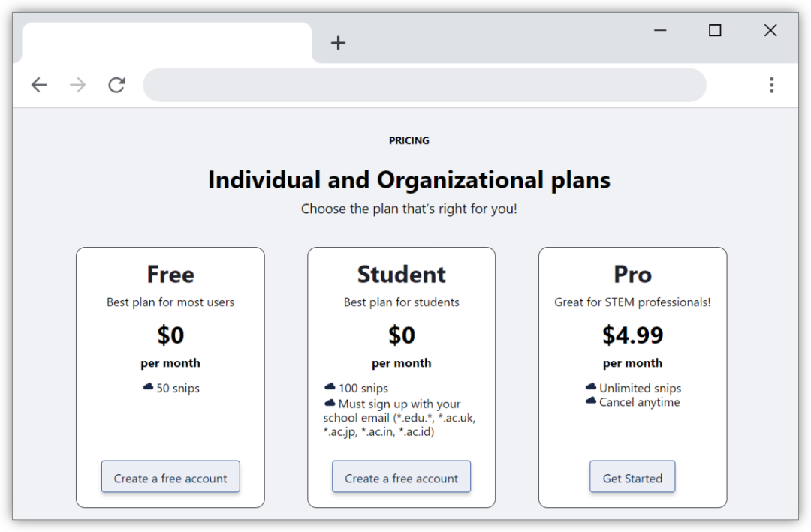Viewport: 811px width, 532px height.
Task: Open the browser three-dot menu
Action: [771, 85]
